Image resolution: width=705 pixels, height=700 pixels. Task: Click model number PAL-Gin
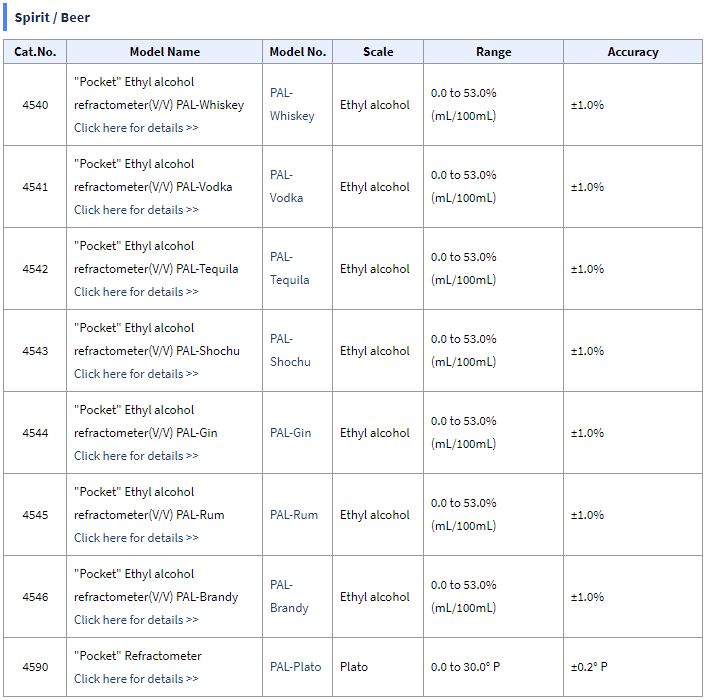[x=290, y=433]
